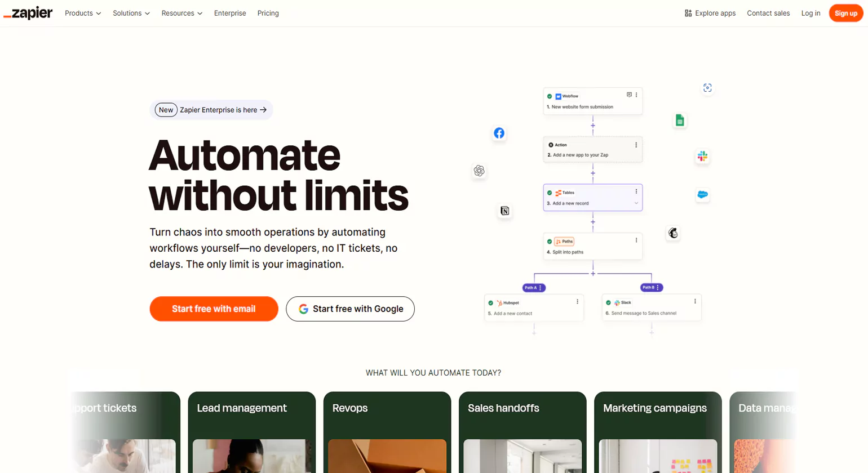Click the Mailchimp monkey icon

tap(673, 233)
